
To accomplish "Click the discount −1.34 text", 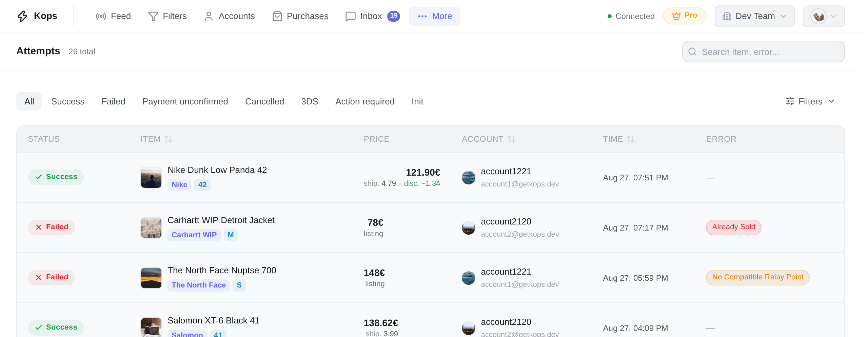I will click(422, 183).
